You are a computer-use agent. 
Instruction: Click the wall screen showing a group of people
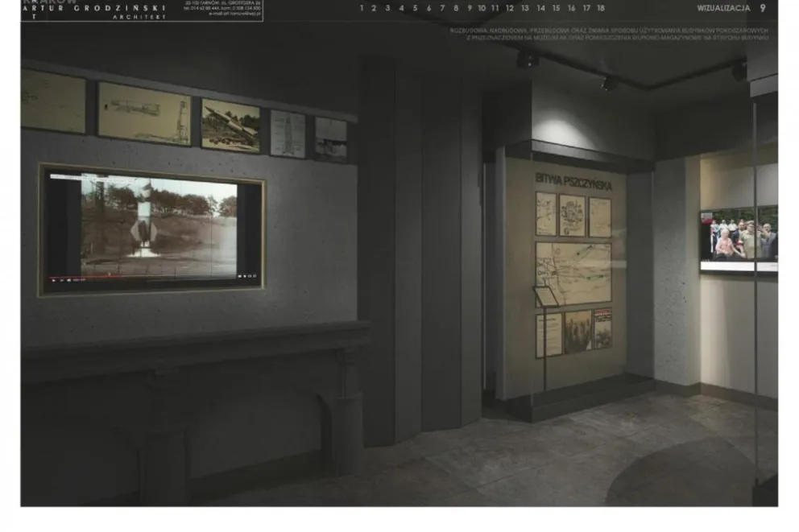click(x=739, y=239)
